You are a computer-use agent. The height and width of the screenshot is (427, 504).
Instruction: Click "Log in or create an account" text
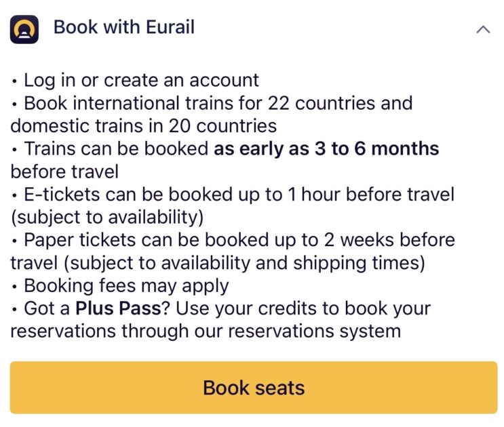[x=141, y=80]
